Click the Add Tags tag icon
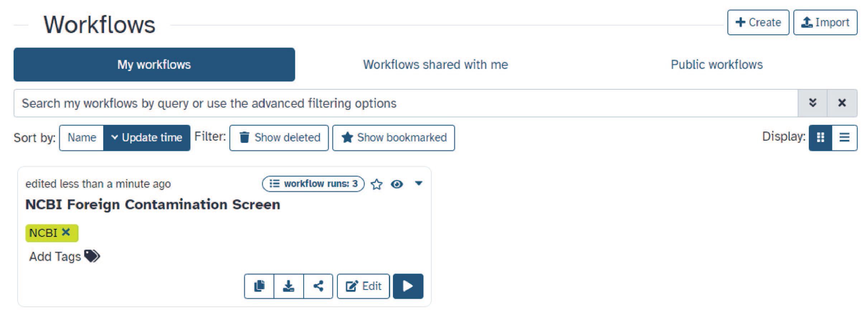868x329 pixels. coord(92,256)
